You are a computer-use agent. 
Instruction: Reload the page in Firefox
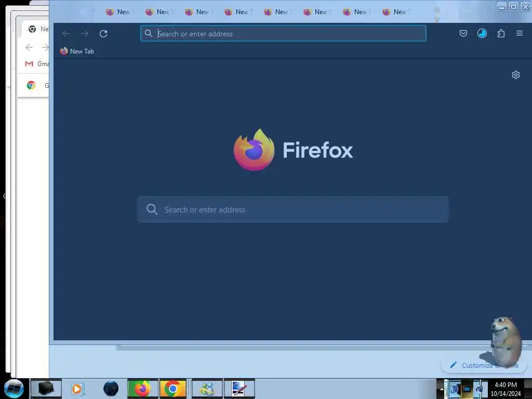pos(103,34)
